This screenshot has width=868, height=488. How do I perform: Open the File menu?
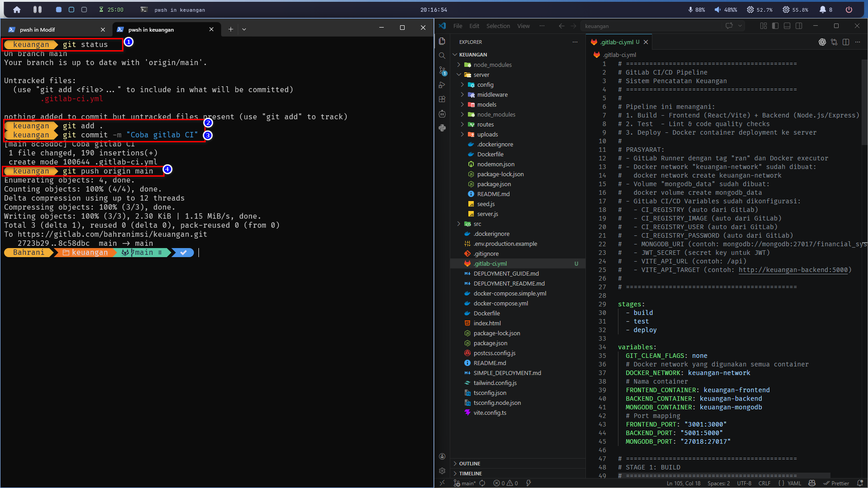(458, 26)
